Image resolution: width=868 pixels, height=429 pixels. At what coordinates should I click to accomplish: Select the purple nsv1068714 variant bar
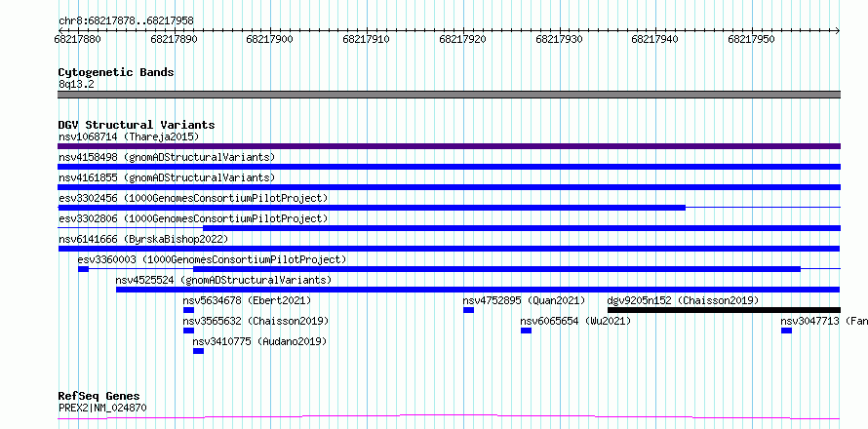[449, 146]
